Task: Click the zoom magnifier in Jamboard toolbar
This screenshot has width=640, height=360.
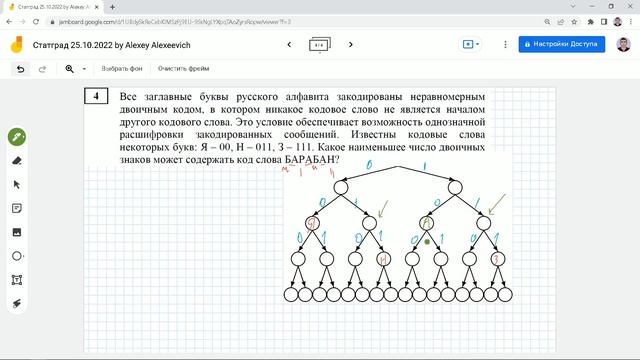Action: (x=69, y=69)
